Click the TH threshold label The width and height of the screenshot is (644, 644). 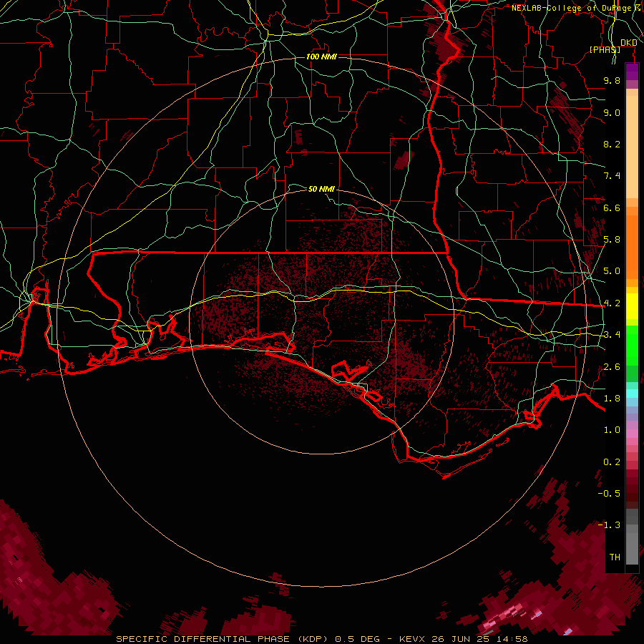[615, 557]
